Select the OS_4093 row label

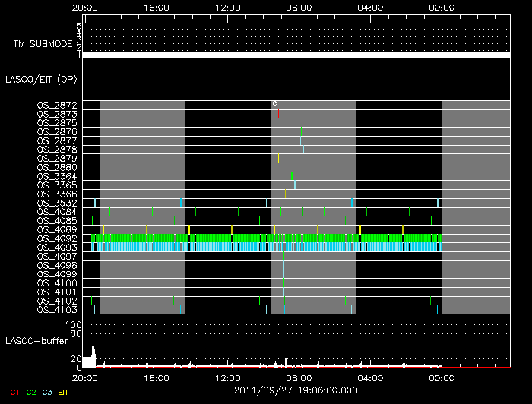coord(57,248)
